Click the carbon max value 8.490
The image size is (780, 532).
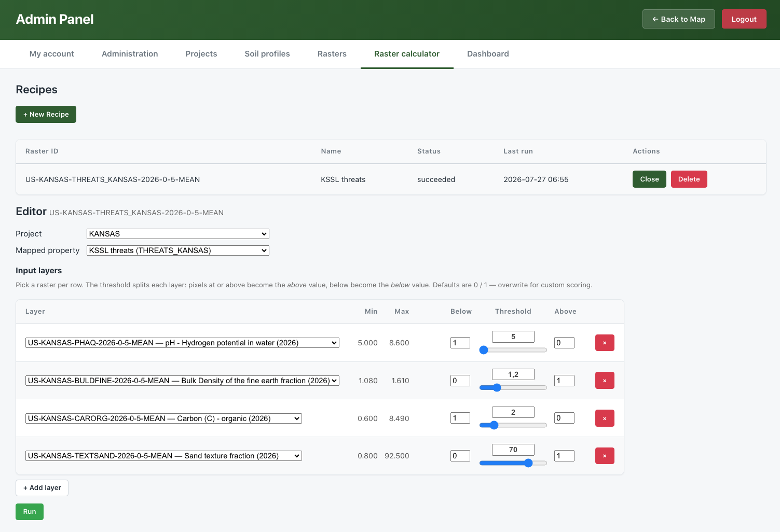[x=399, y=418]
